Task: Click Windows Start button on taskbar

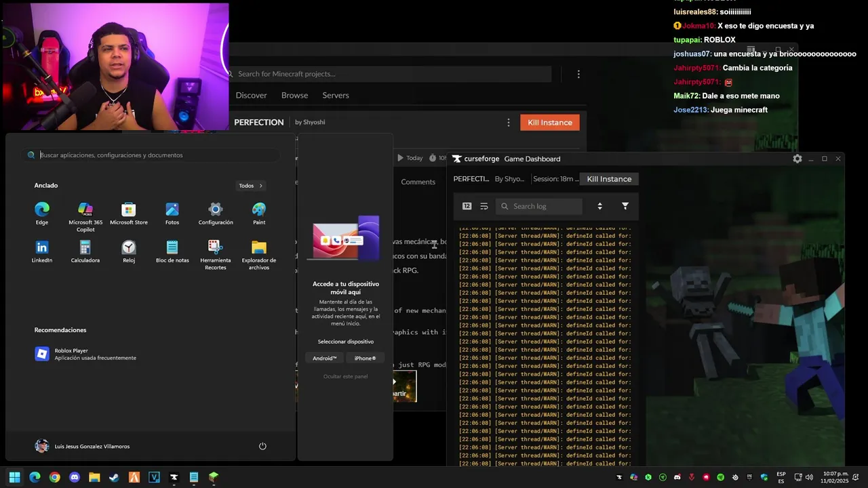Action: (x=14, y=477)
